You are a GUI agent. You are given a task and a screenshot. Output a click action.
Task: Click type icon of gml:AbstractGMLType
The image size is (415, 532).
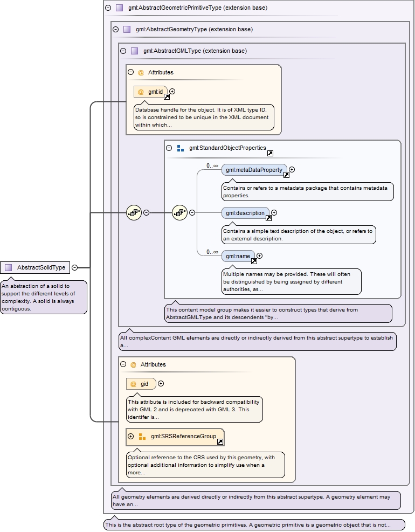(x=134, y=51)
